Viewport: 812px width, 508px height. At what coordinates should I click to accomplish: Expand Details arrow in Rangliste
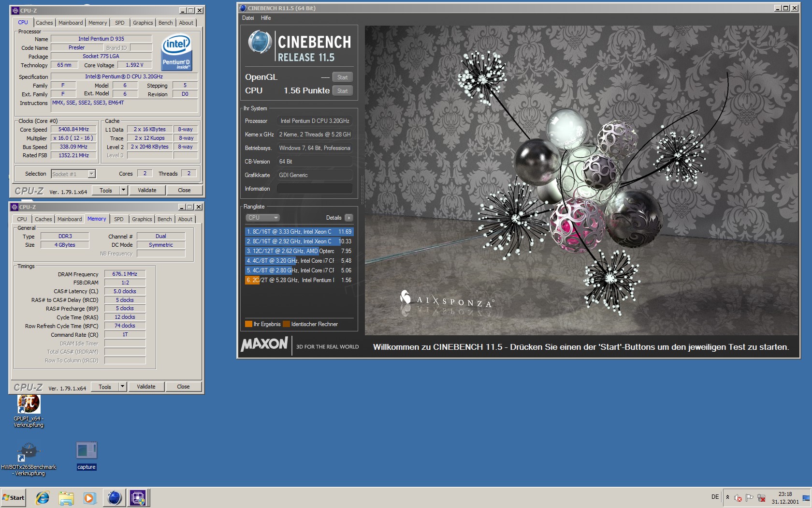tap(349, 218)
